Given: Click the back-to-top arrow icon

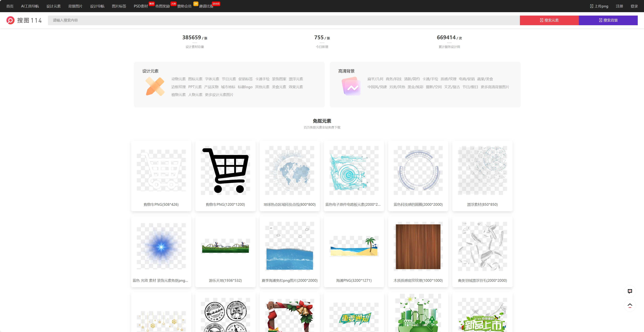Looking at the screenshot, I should pyautogui.click(x=630, y=305).
